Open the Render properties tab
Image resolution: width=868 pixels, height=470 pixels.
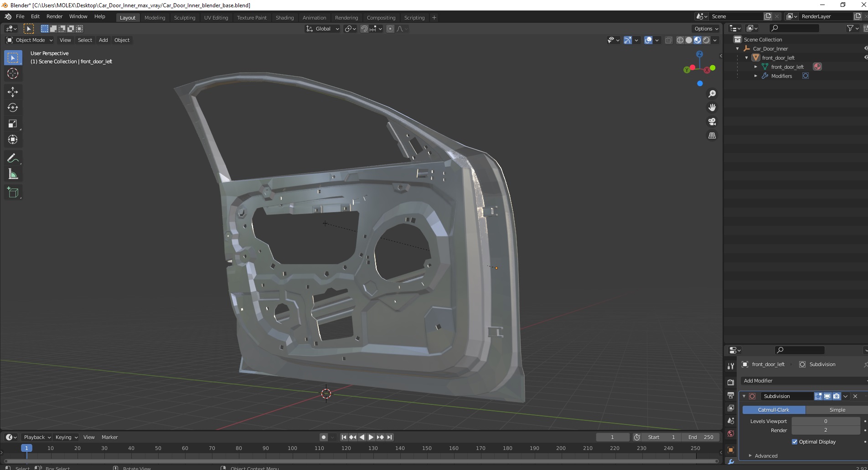point(731,382)
